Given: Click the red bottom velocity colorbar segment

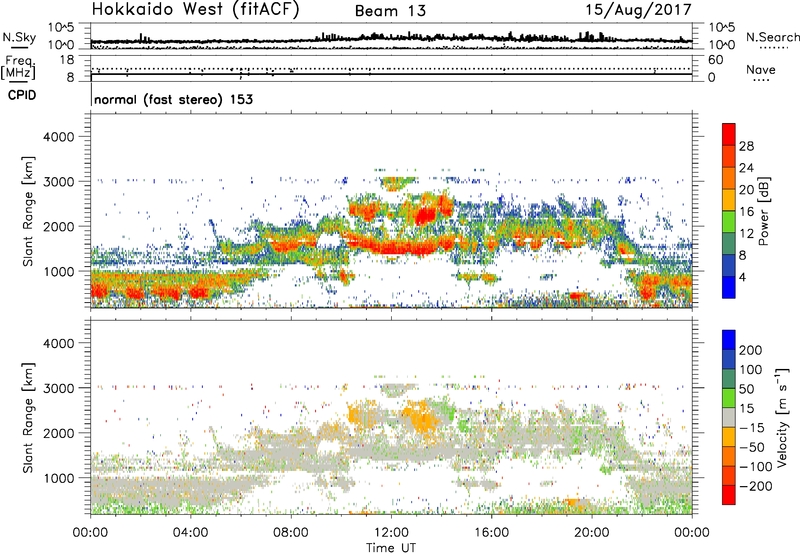Looking at the screenshot, I should [x=729, y=495].
